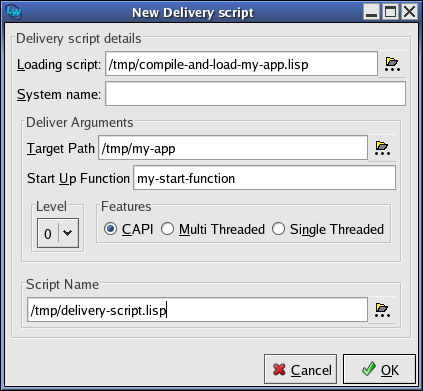This screenshot has width=423, height=391.
Task: Click into the System name field
Action: [x=255, y=94]
